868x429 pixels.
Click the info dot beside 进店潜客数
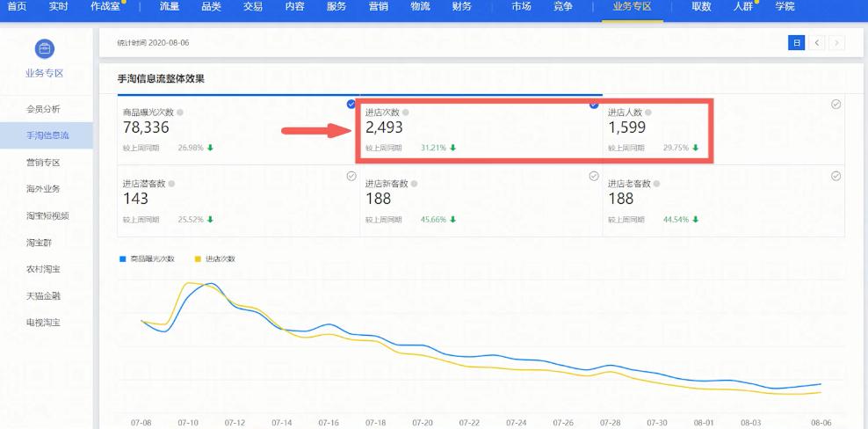(171, 184)
